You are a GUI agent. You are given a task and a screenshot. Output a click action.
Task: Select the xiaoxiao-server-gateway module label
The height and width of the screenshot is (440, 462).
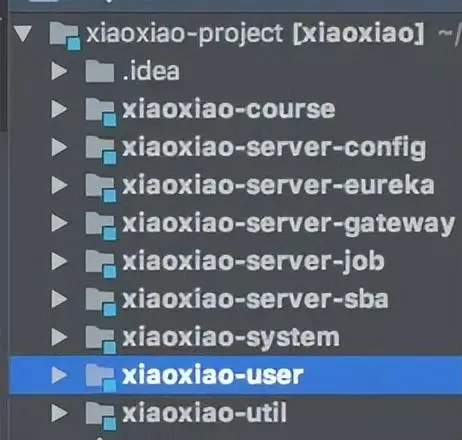(x=288, y=224)
